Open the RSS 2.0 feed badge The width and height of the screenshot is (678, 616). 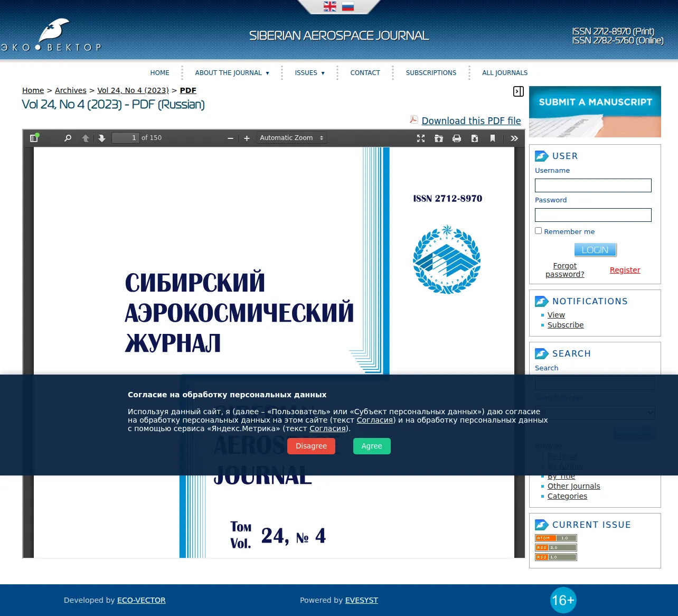[556, 548]
